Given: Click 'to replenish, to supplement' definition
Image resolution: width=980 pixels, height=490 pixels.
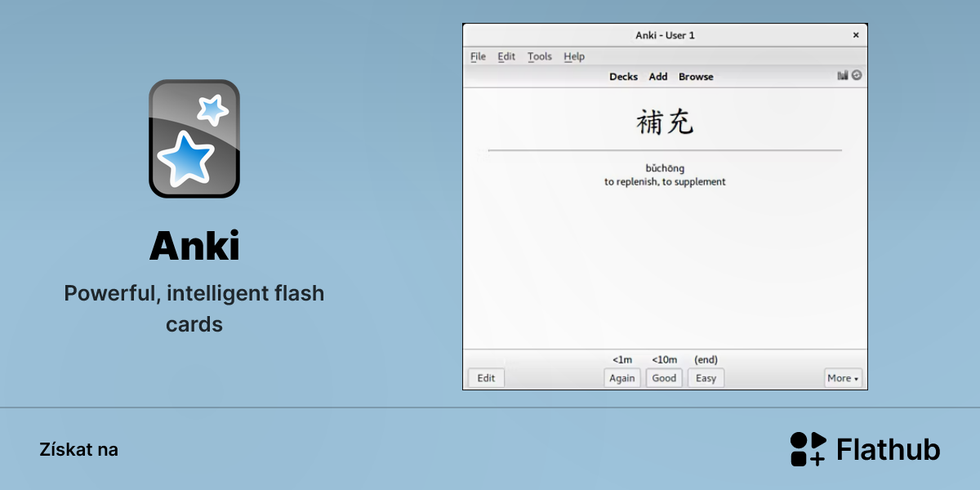Looking at the screenshot, I should tap(665, 182).
